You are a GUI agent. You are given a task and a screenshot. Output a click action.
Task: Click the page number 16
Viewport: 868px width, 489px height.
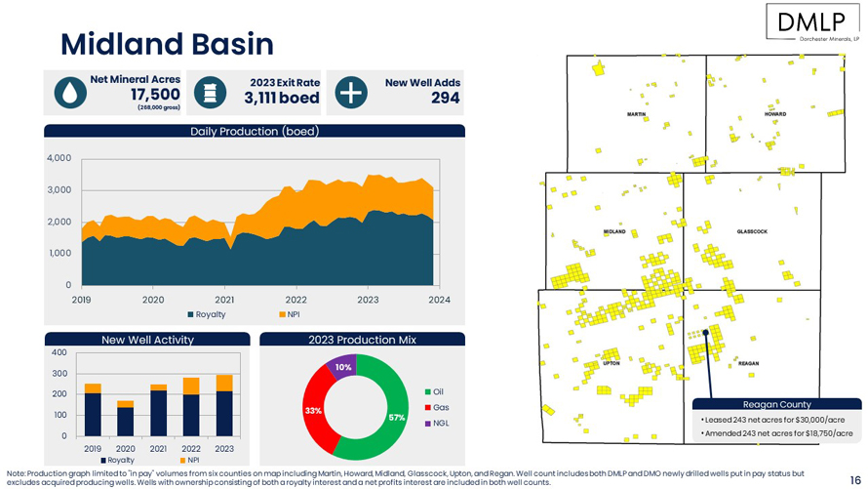tap(855, 480)
